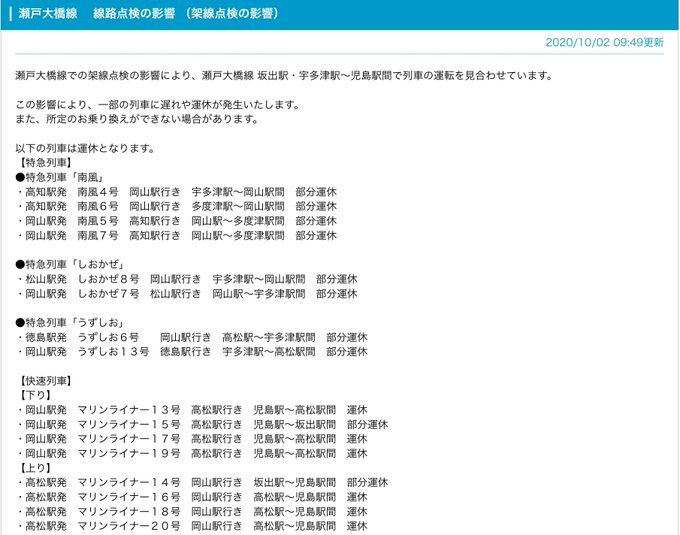Viewport: 680px width, 535px height.
Task: Click the line この影響により、一部の列車に遅れや運休が発生いたします
Action: [158, 104]
